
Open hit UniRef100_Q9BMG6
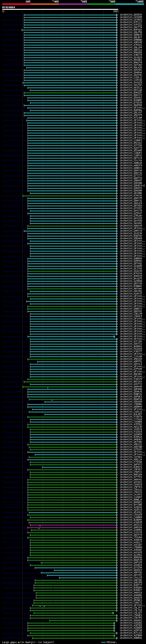(131, 259)
